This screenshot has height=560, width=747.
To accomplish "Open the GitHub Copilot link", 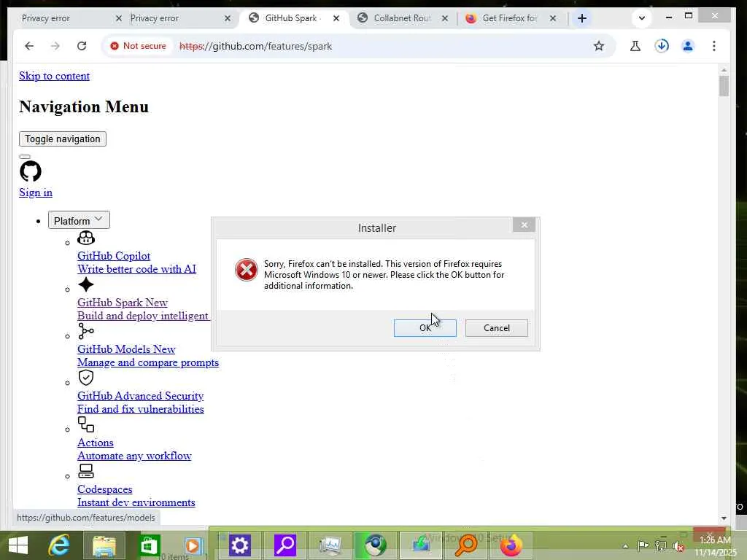I will pos(114,256).
